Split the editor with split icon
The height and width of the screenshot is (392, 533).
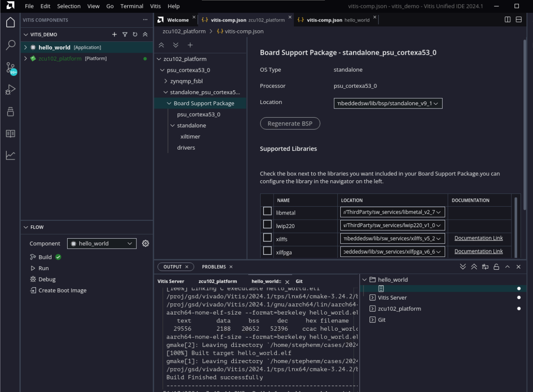[507, 19]
